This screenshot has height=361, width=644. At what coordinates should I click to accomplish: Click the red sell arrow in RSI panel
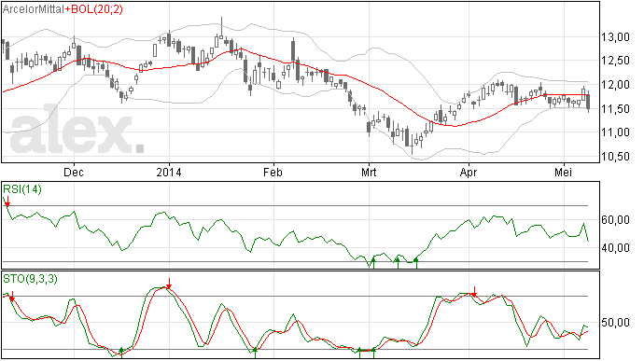[7, 201]
